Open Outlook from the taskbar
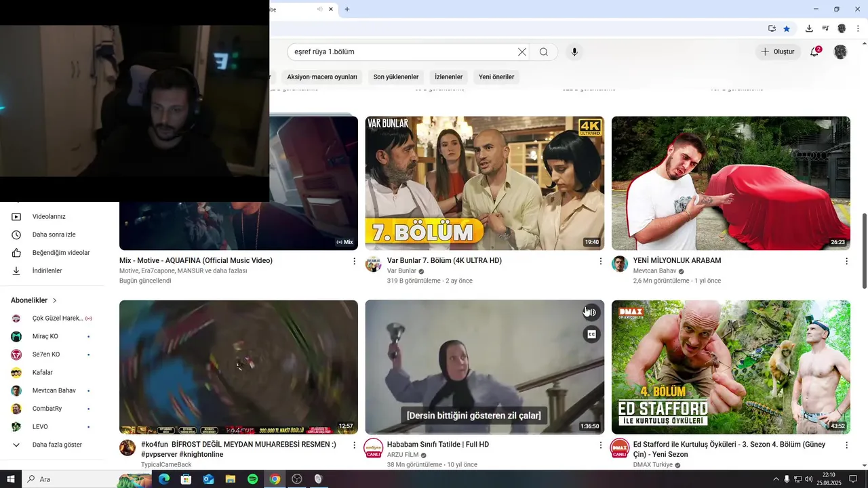Image resolution: width=868 pixels, height=488 pixels. 208,479
